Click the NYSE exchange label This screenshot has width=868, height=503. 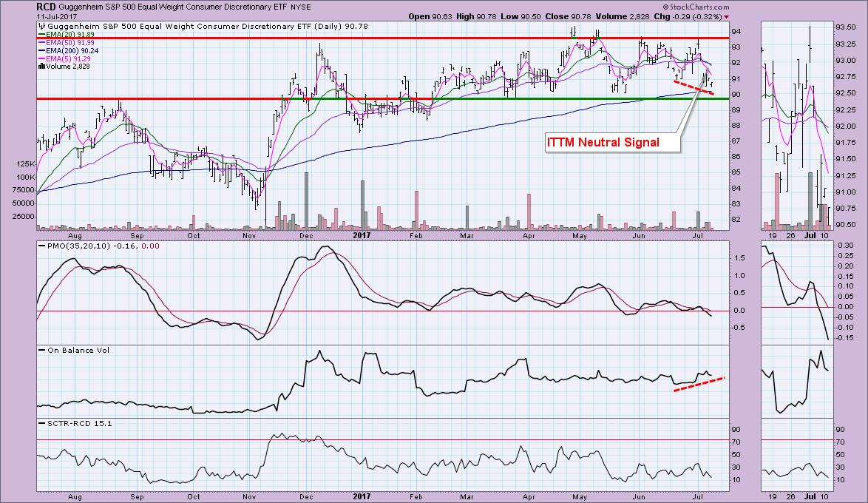click(302, 7)
